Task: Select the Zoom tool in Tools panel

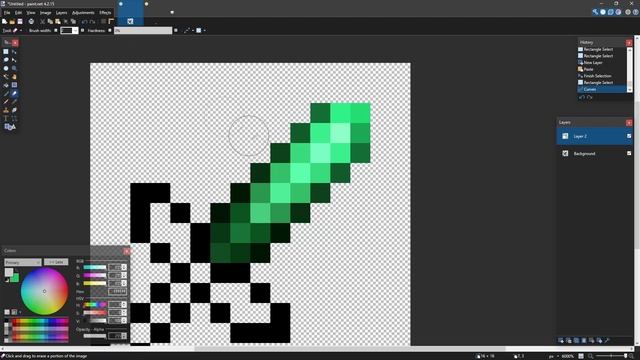Action: pyautogui.click(x=14, y=68)
